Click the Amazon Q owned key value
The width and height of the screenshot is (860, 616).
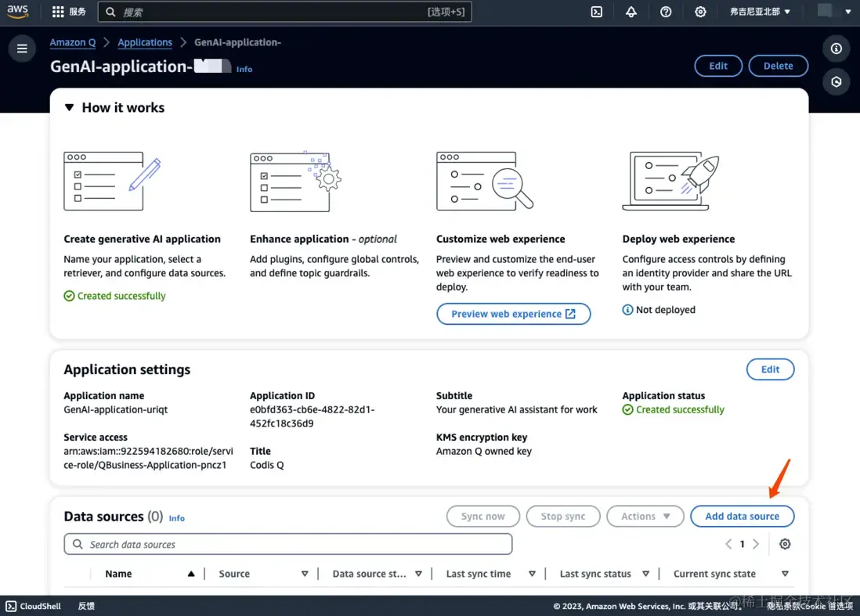point(484,451)
